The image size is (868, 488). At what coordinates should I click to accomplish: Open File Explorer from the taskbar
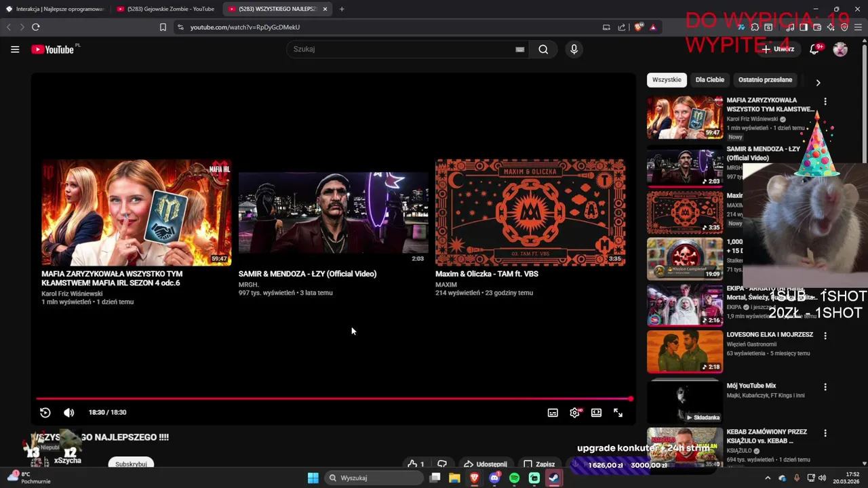point(454,478)
